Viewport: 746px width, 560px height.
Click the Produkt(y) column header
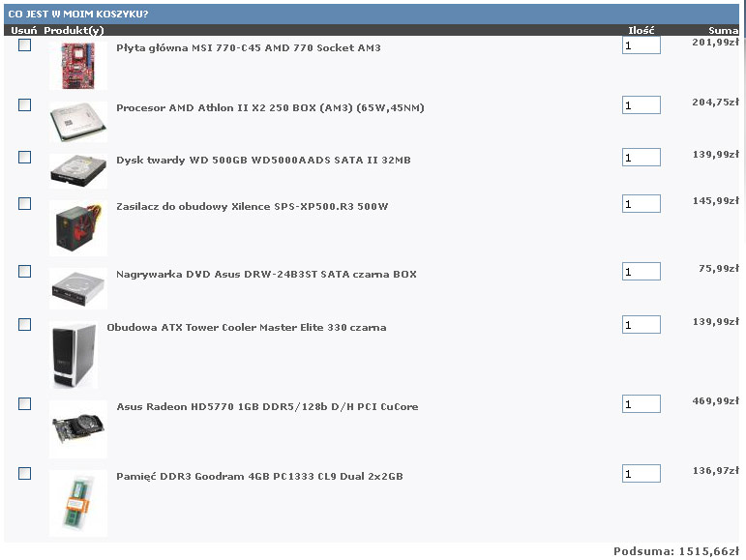[x=74, y=30]
